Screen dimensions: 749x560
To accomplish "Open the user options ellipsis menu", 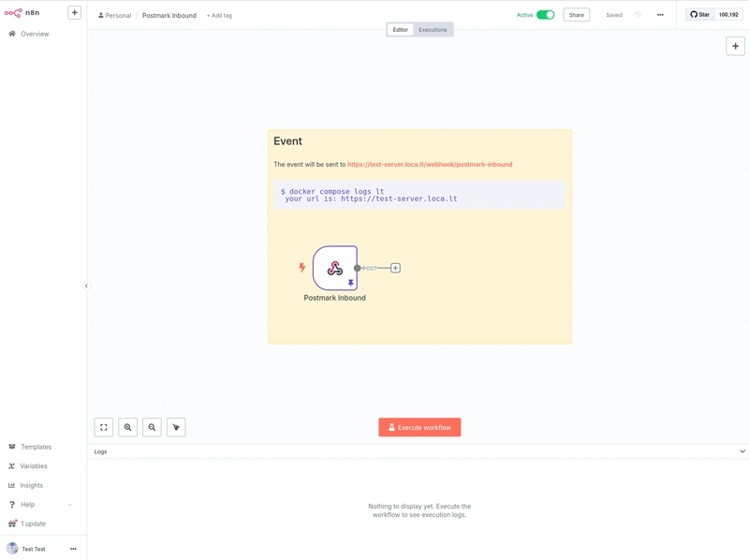I will pos(73,549).
